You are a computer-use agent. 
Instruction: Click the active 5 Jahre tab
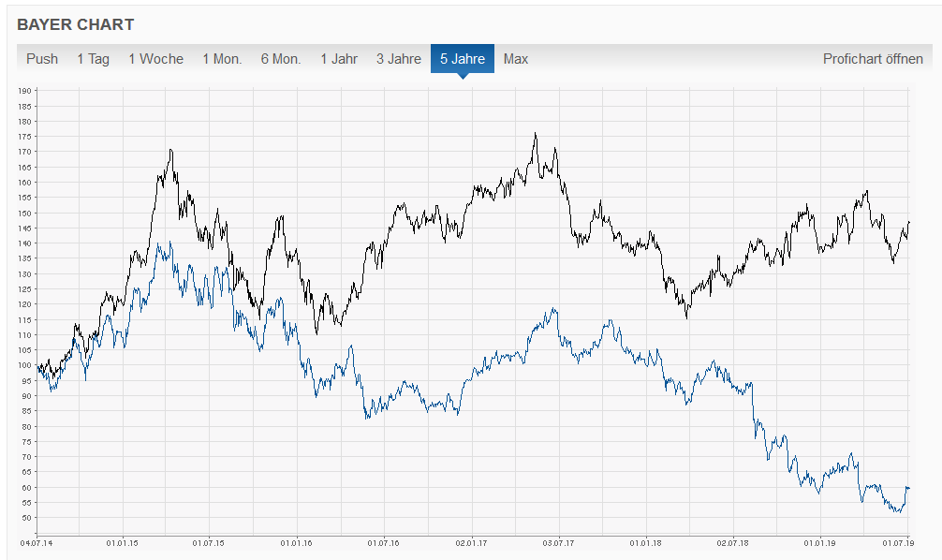coord(462,59)
